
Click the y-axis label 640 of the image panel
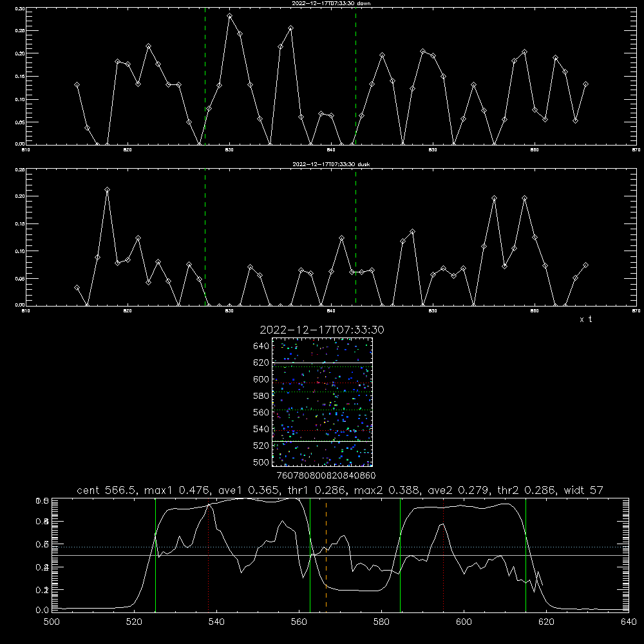click(x=261, y=346)
